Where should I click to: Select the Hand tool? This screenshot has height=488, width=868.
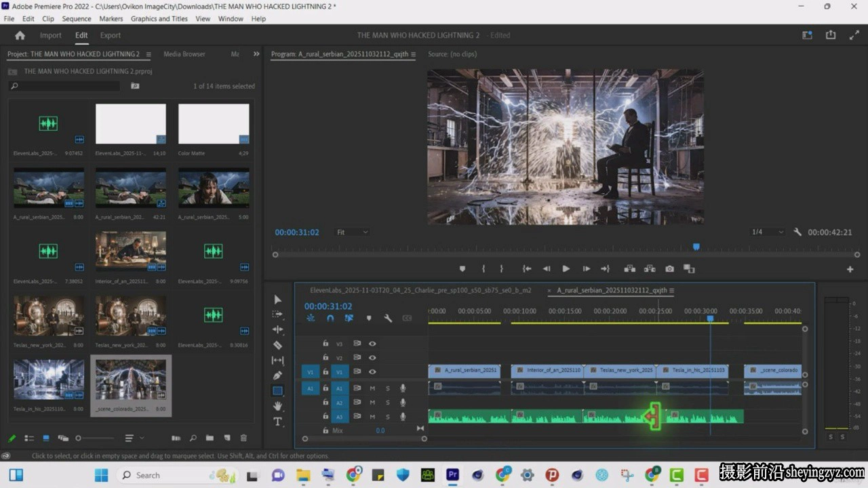click(x=277, y=406)
